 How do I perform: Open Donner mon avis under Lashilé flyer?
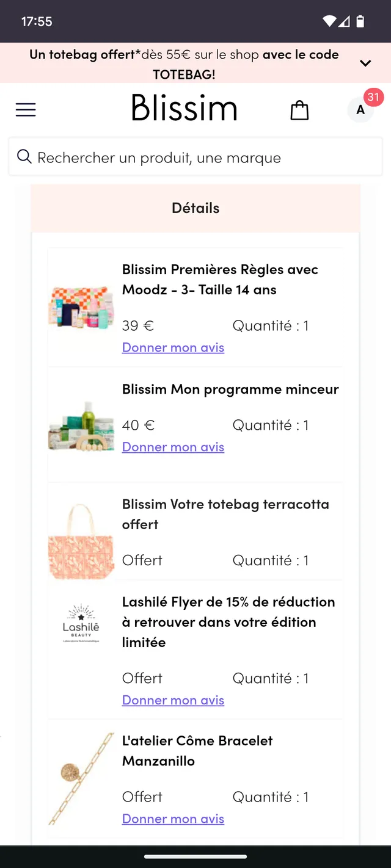(173, 700)
